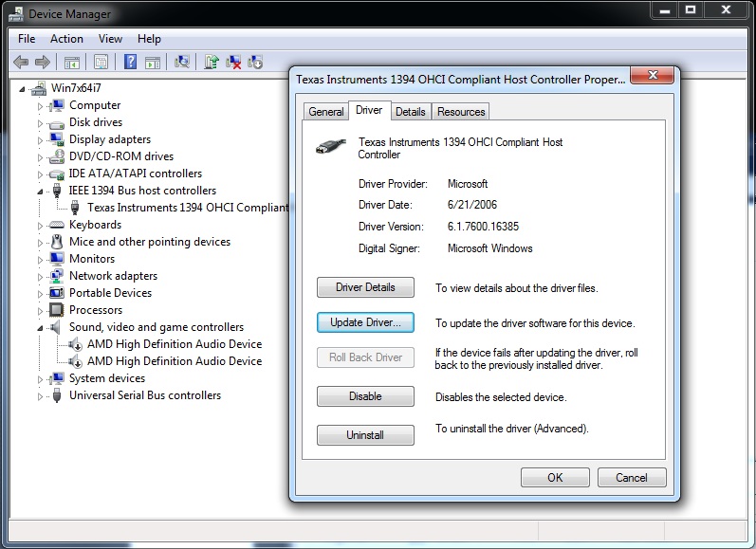Collapse the IEEE 1394 Bus host controllers node
The image size is (756, 549).
click(40, 192)
